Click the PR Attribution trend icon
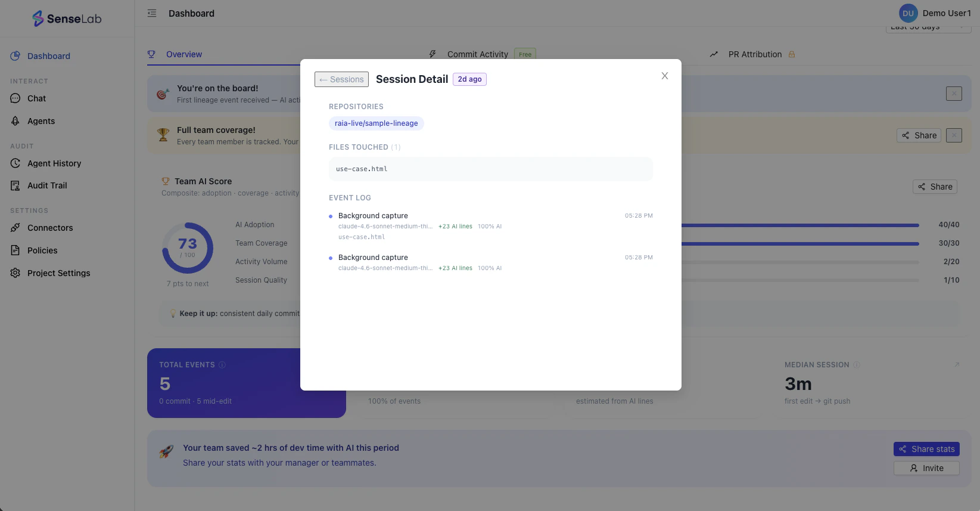Viewport: 980px width, 511px height. pos(714,54)
